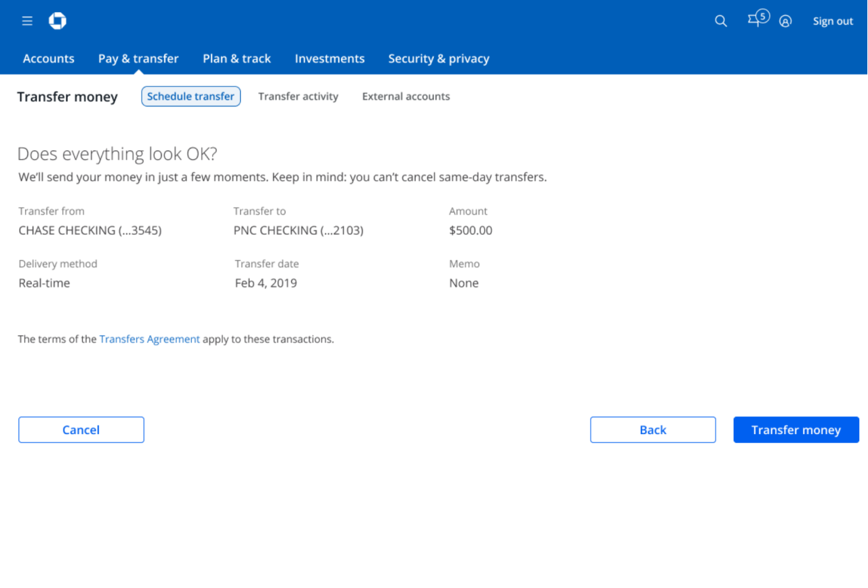Click the 'Memo' label

tap(465, 264)
